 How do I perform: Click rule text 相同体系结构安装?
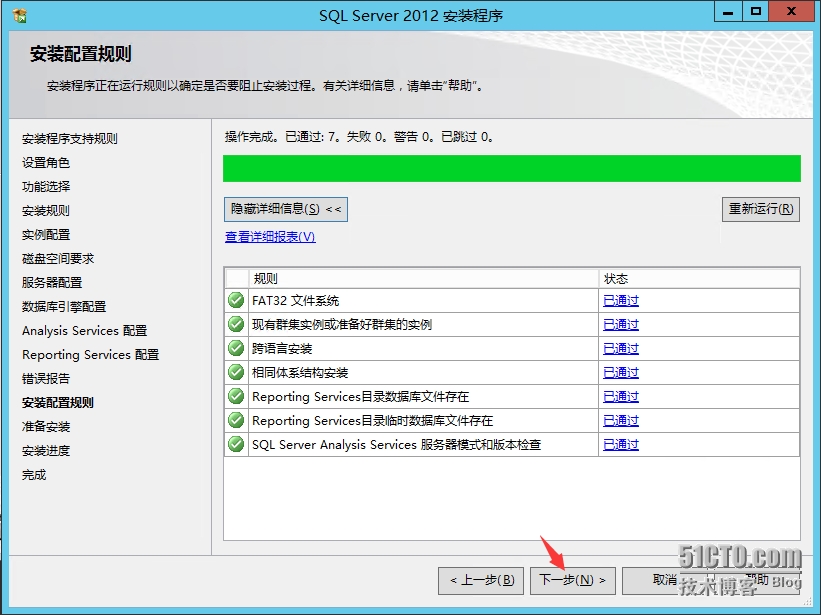click(300, 373)
